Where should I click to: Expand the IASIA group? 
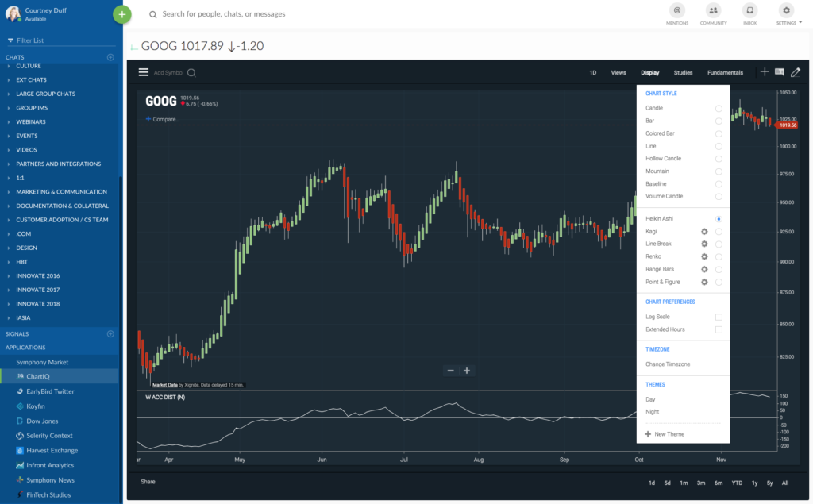point(9,317)
